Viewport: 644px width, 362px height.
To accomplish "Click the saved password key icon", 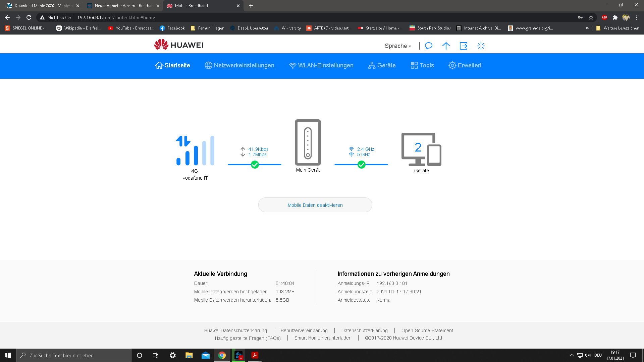I will 580,17.
